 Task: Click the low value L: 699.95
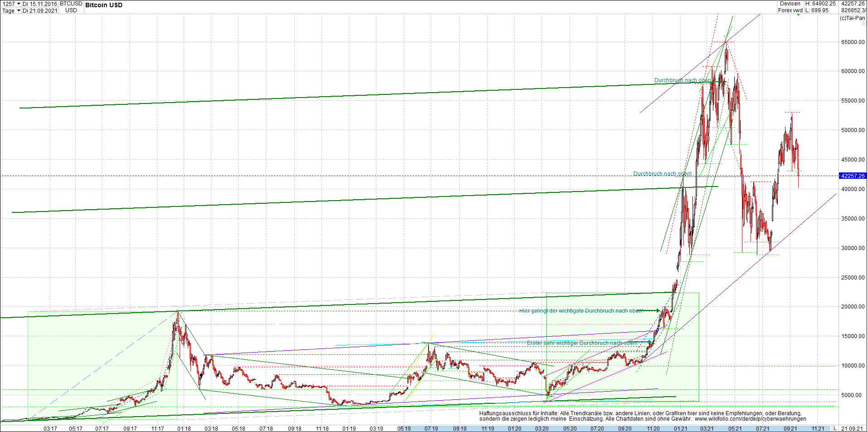[817, 10]
